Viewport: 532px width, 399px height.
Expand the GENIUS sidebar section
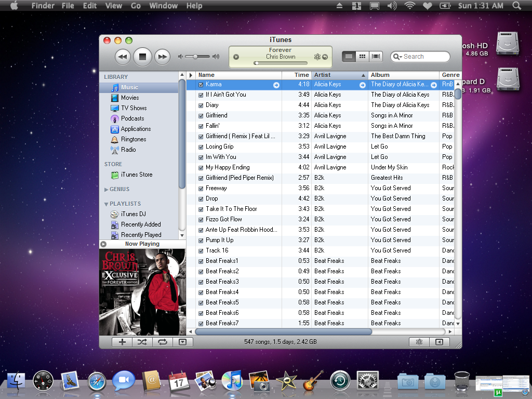pyautogui.click(x=106, y=190)
